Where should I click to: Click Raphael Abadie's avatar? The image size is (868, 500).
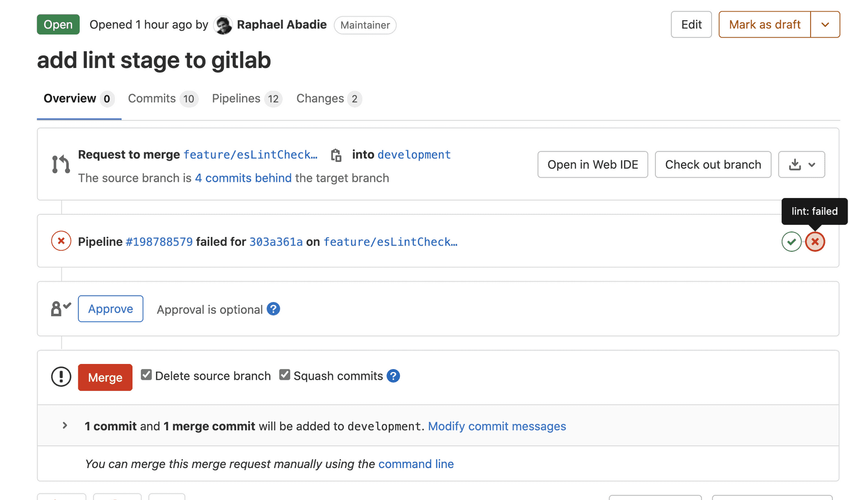(223, 24)
